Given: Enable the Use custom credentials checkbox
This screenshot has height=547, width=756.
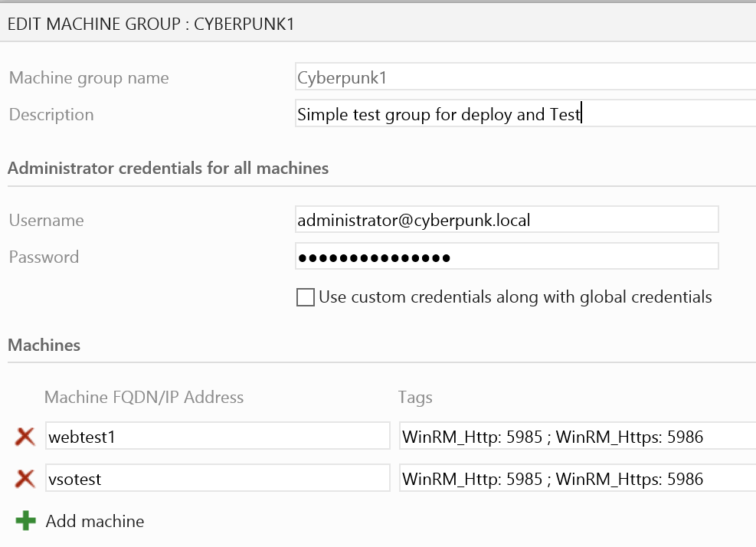Looking at the screenshot, I should pos(306,297).
